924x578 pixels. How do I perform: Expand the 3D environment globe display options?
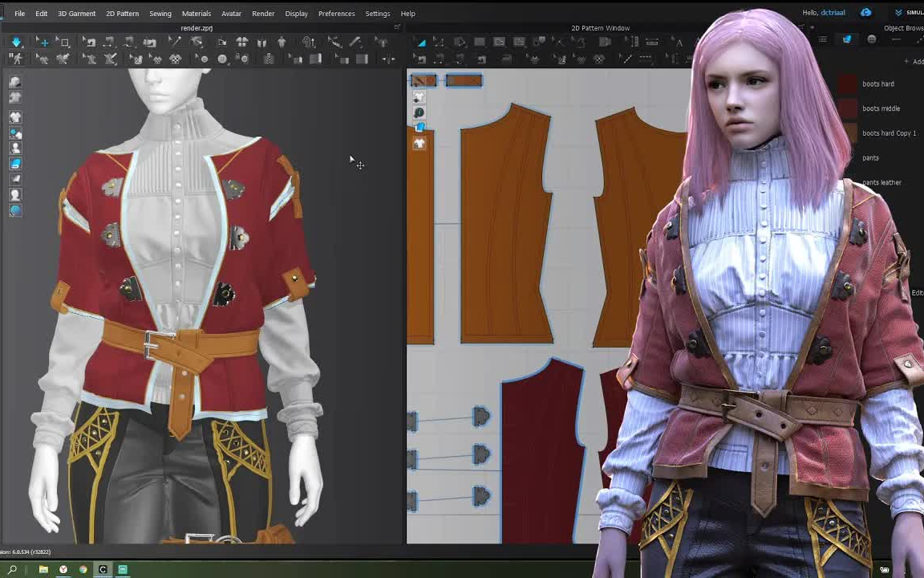(15, 210)
